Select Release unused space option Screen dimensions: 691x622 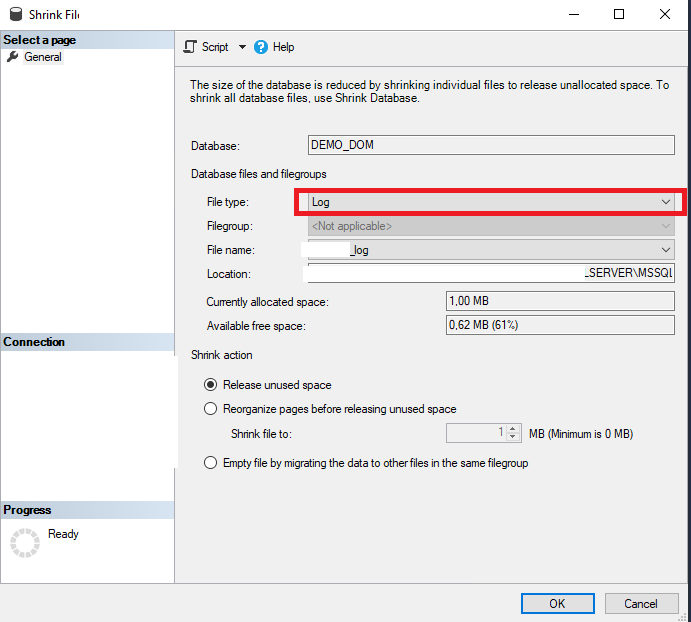click(x=210, y=385)
